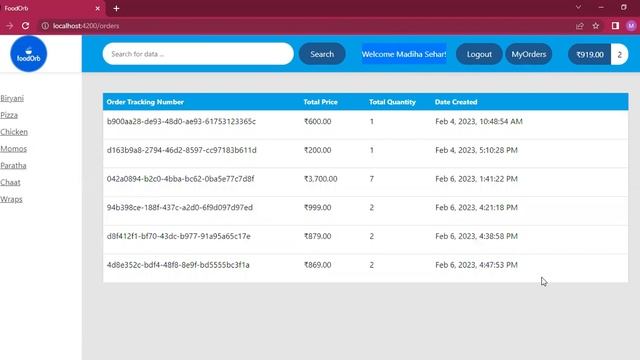Click the Date Created column header

[x=456, y=102]
